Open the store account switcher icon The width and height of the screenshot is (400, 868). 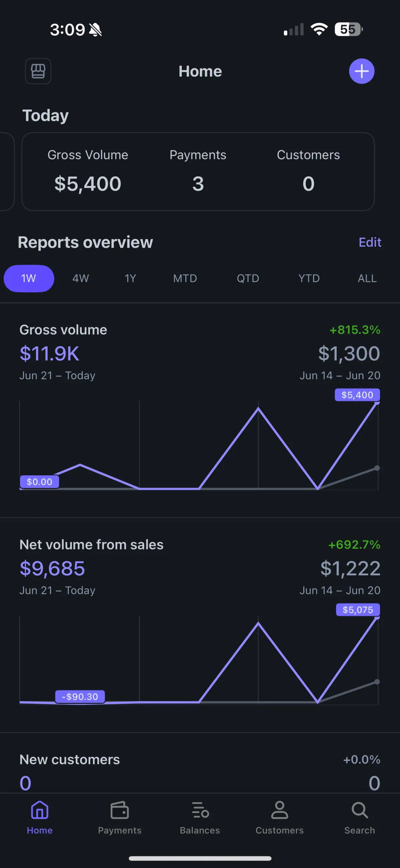38,71
